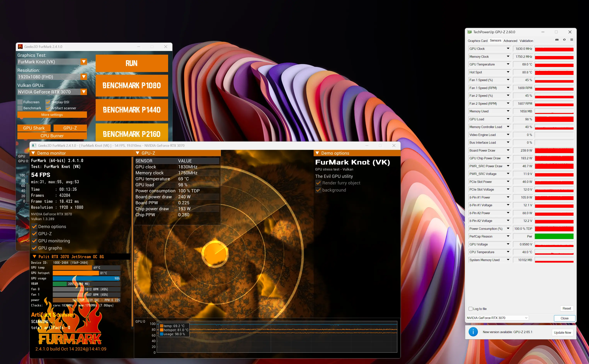Switch to Graphics Card tab in GPU-Z

click(x=477, y=41)
